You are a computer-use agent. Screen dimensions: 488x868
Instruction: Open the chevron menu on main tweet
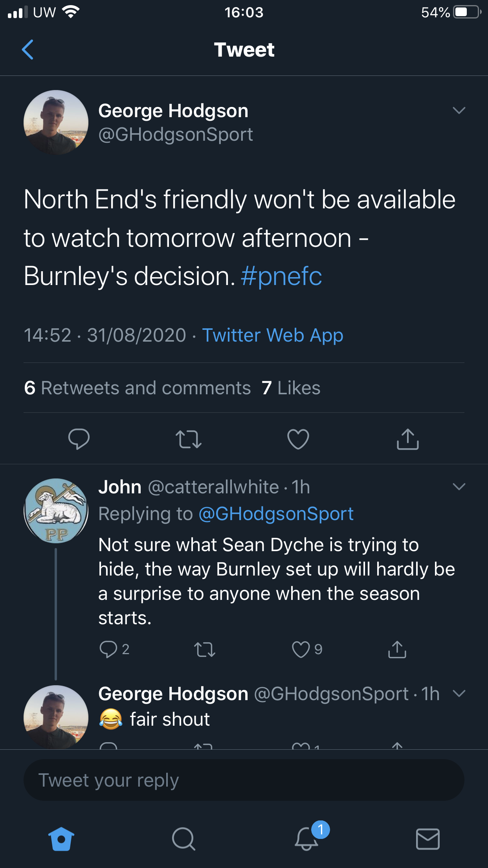459,110
